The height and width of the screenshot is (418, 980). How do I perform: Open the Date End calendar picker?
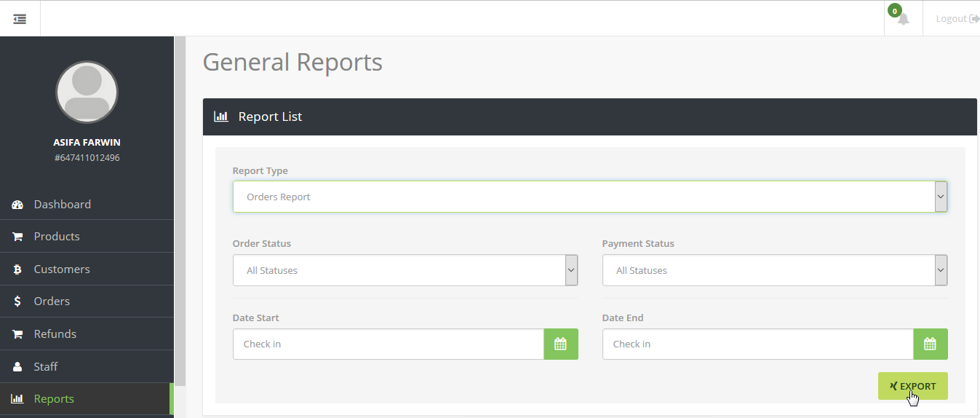tap(931, 344)
